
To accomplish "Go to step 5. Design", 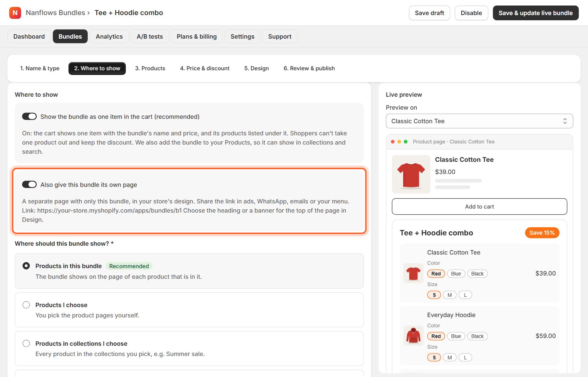I will [x=257, y=68].
